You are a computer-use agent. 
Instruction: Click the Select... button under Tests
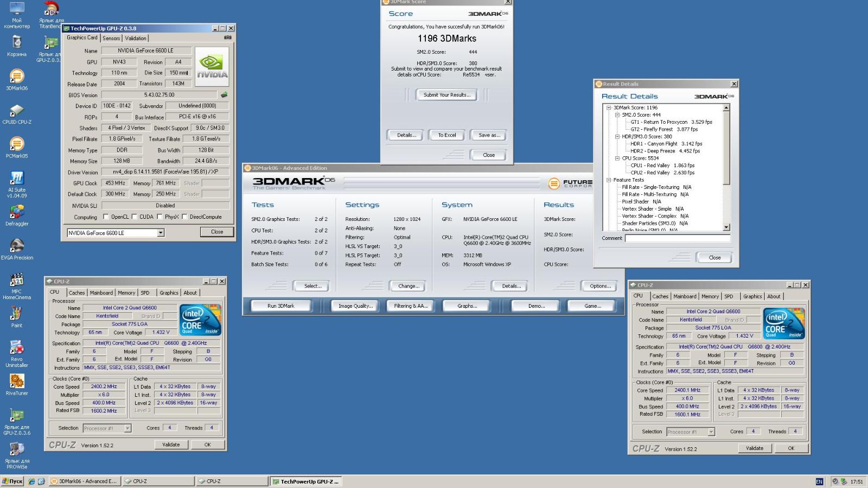point(312,286)
